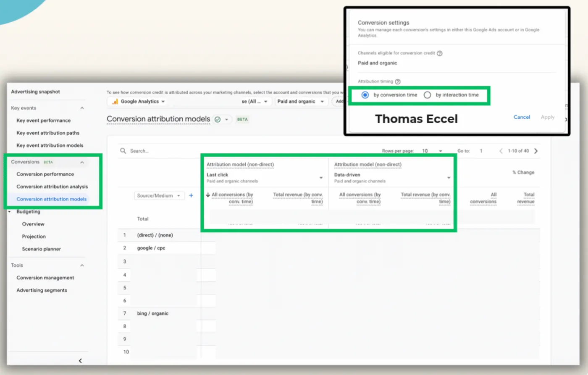Collapse the Tools section
The width and height of the screenshot is (588, 375).
82,266
